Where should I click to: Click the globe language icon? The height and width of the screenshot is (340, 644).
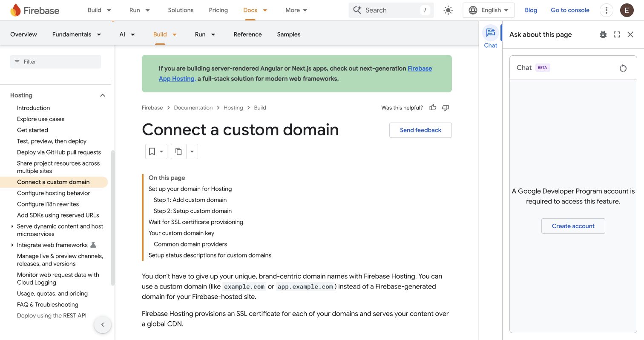point(473,10)
